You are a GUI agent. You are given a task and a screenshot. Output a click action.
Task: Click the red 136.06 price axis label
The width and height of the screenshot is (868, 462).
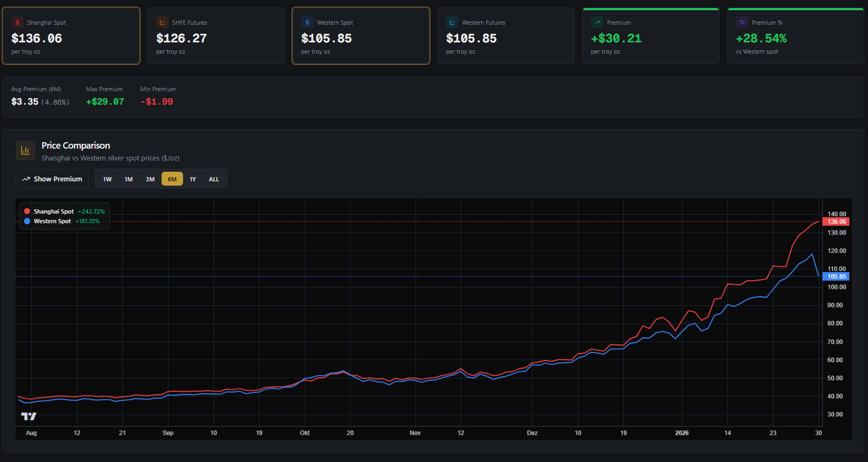(836, 222)
